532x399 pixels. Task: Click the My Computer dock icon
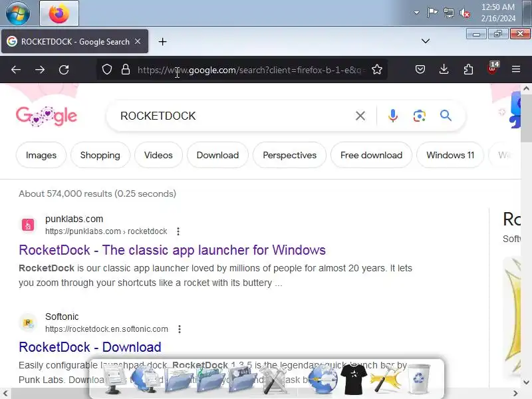(x=114, y=380)
